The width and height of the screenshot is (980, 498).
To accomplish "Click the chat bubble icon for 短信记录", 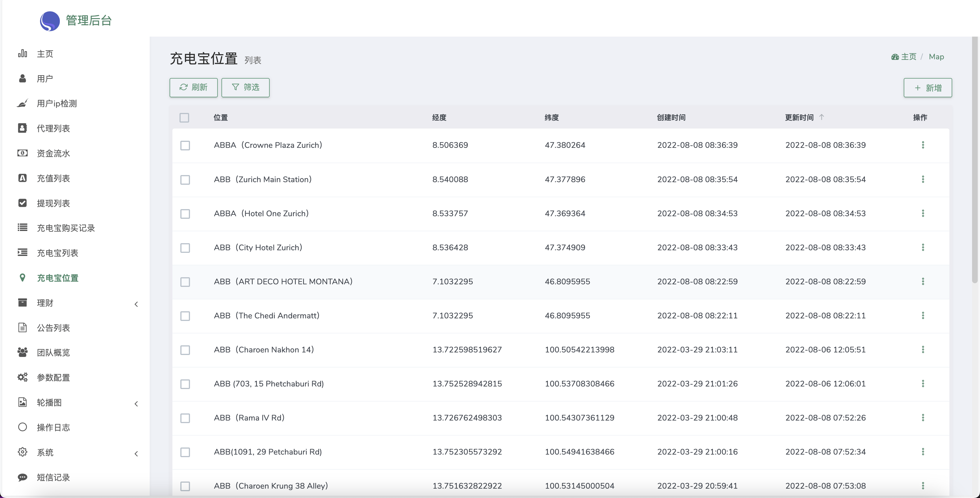I will [22, 477].
